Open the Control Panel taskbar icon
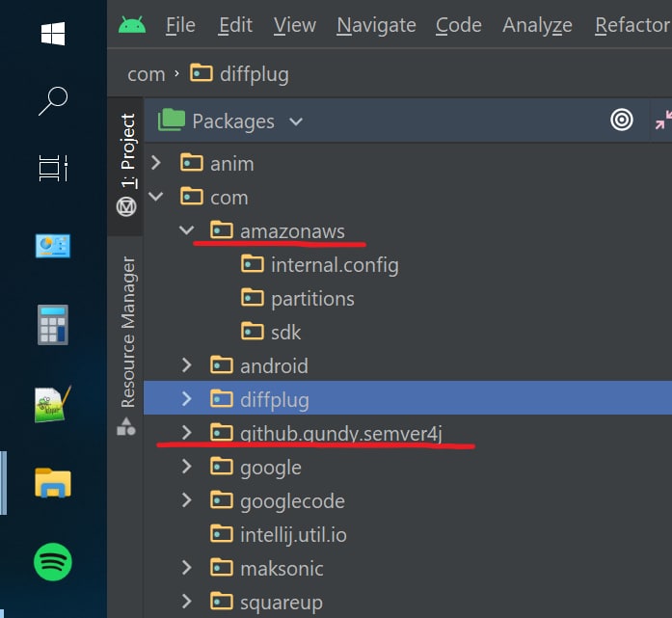The image size is (672, 618). tap(53, 246)
